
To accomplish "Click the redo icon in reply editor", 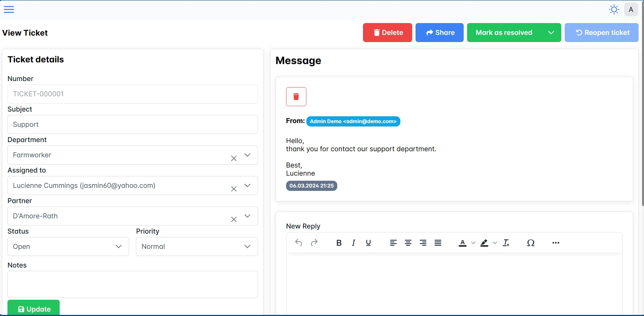I will click(314, 243).
